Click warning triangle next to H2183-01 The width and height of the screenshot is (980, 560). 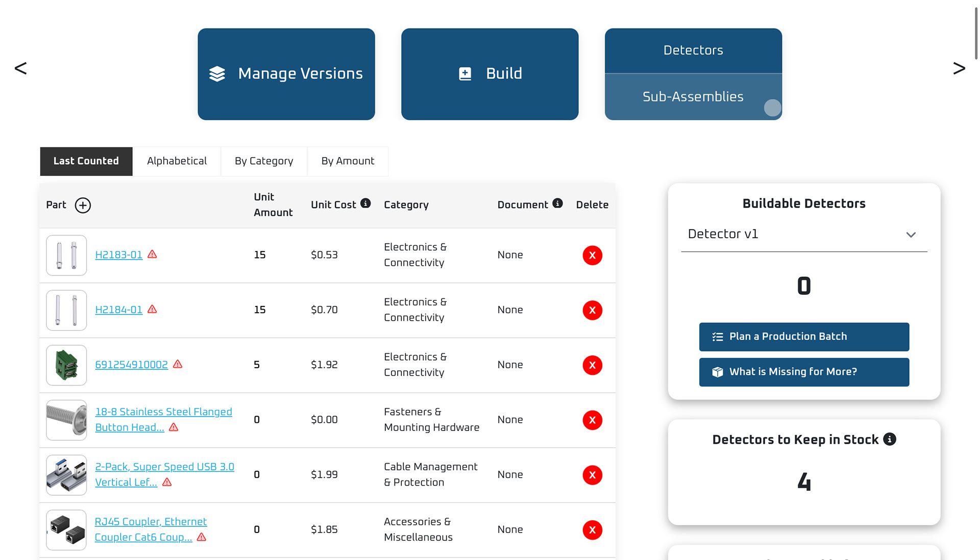click(152, 254)
